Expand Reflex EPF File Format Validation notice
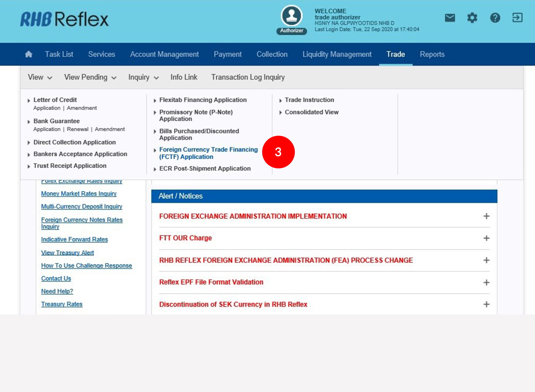Viewport: 535px width, 392px height. click(486, 282)
